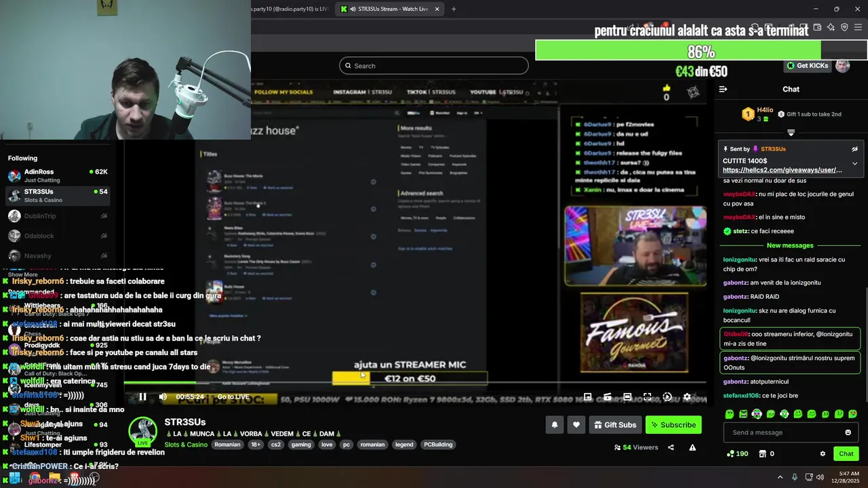Screen dimensions: 868x488
Task: Open Odablock channel in sidebar
Action: click(58, 236)
